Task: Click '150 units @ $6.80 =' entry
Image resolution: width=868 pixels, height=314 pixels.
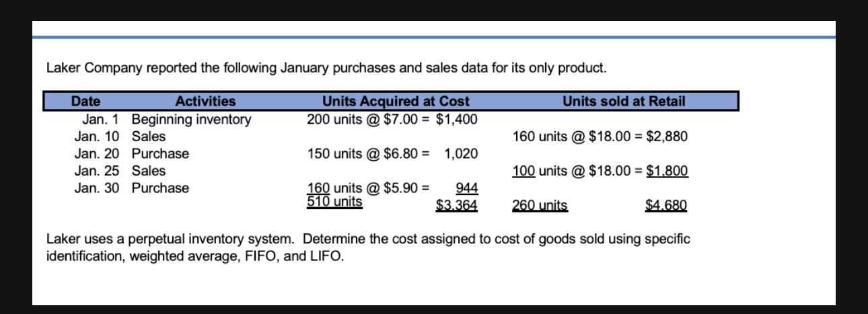Action: pos(367,154)
